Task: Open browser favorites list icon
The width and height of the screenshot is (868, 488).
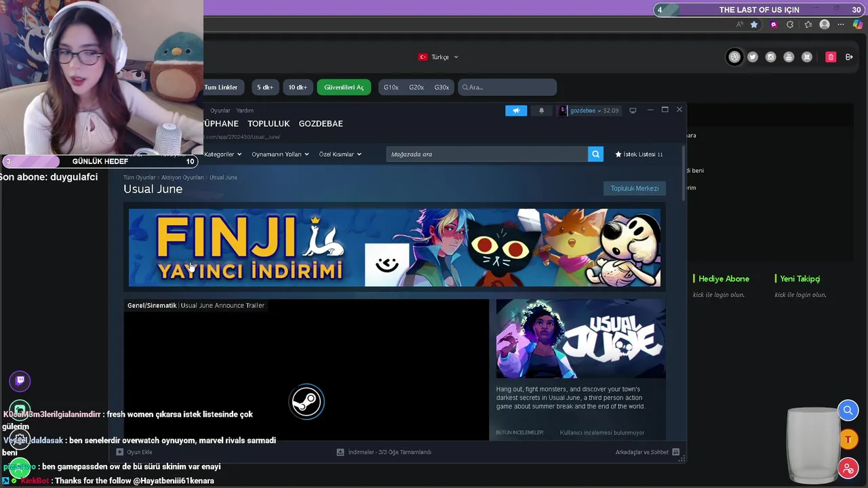Action: pyautogui.click(x=808, y=24)
